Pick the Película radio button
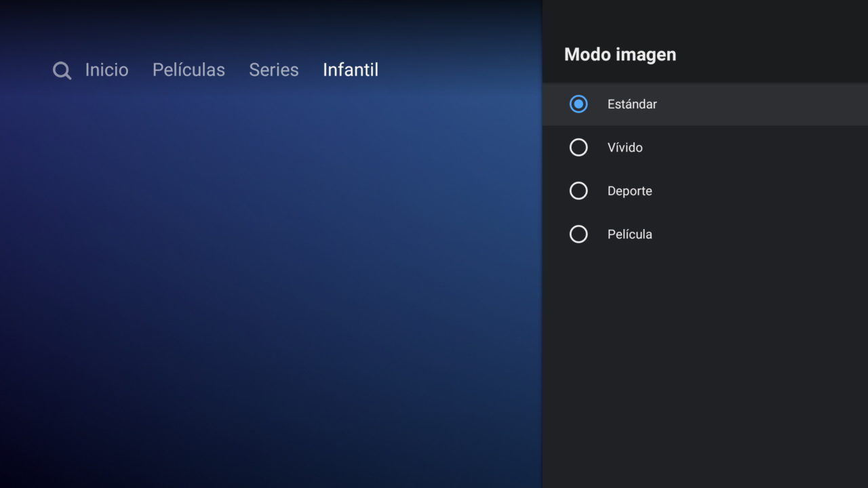 578,234
